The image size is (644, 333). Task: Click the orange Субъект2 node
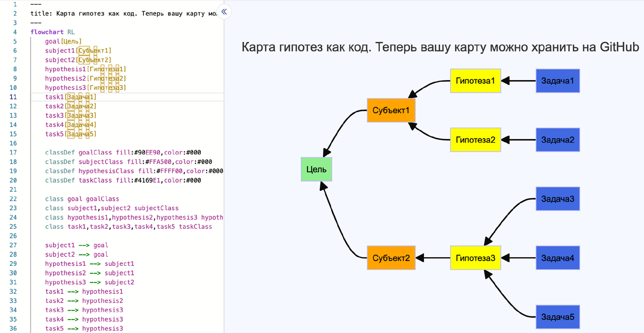tap(391, 258)
